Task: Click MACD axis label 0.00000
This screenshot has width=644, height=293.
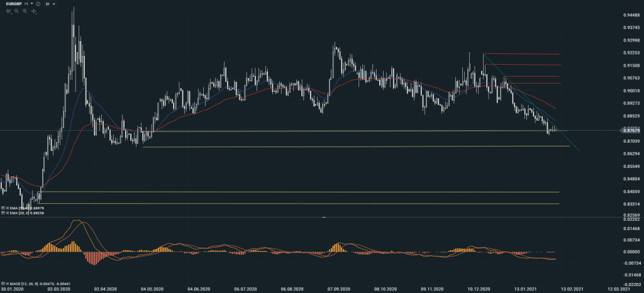Action: (631, 252)
